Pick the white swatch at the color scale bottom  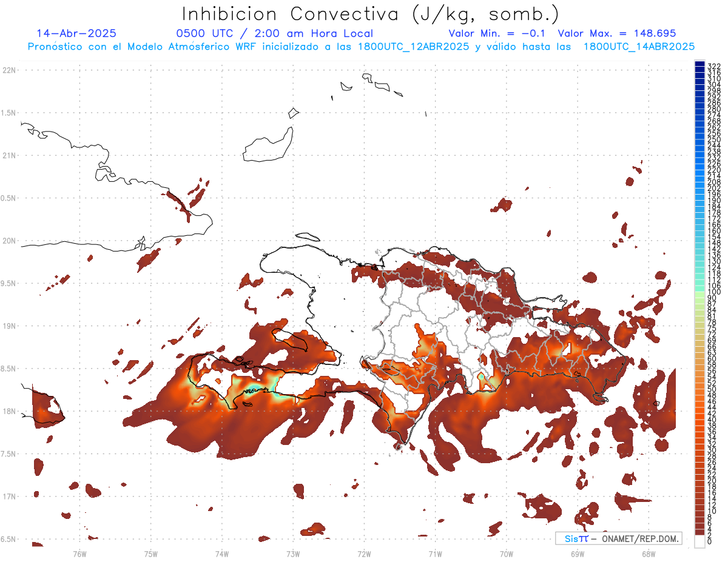699,541
